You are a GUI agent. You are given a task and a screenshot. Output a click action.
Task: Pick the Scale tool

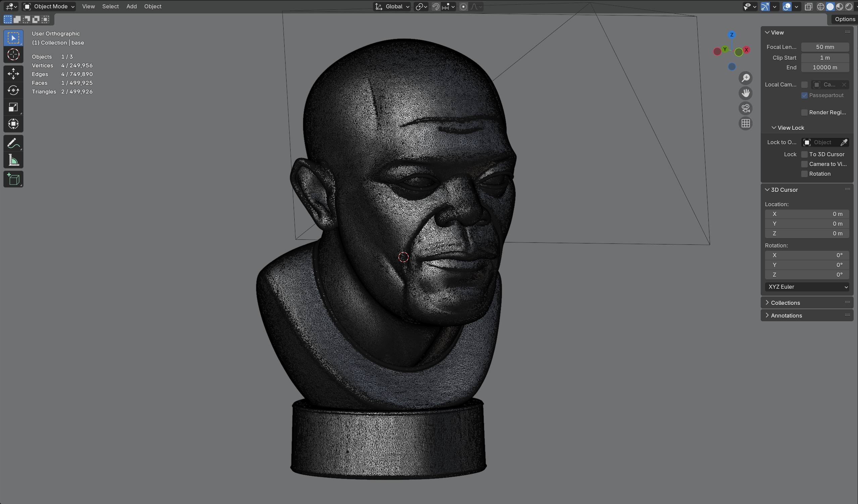pyautogui.click(x=13, y=108)
